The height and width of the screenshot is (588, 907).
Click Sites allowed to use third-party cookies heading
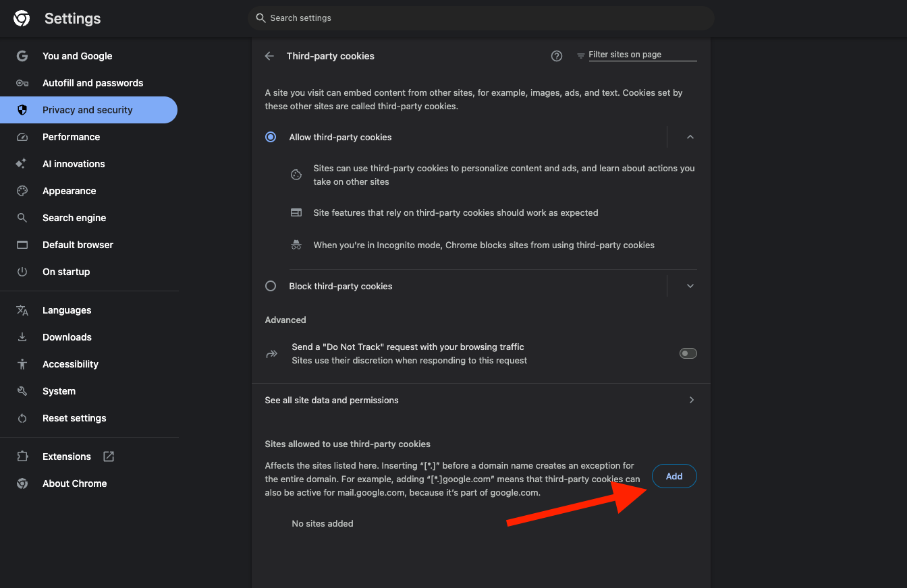(348, 444)
